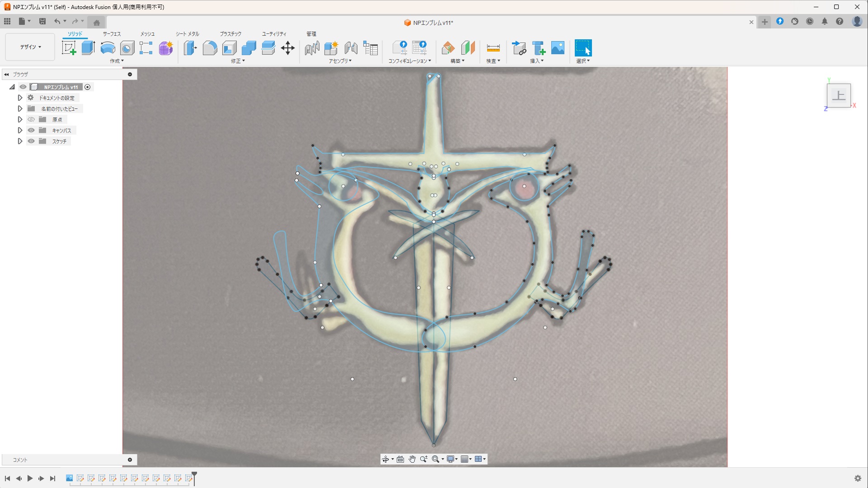Click the first canvas feature in timeline
Viewport: 868px width, 488px height.
coord(69,478)
